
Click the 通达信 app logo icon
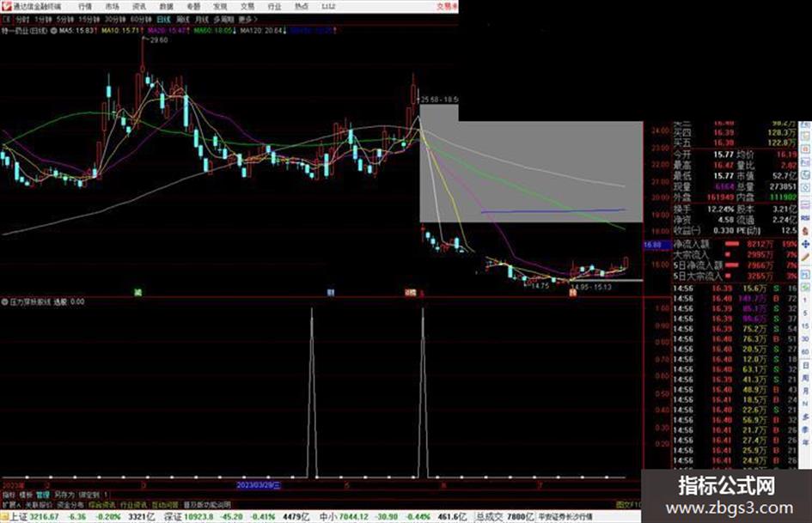pyautogui.click(x=6, y=6)
